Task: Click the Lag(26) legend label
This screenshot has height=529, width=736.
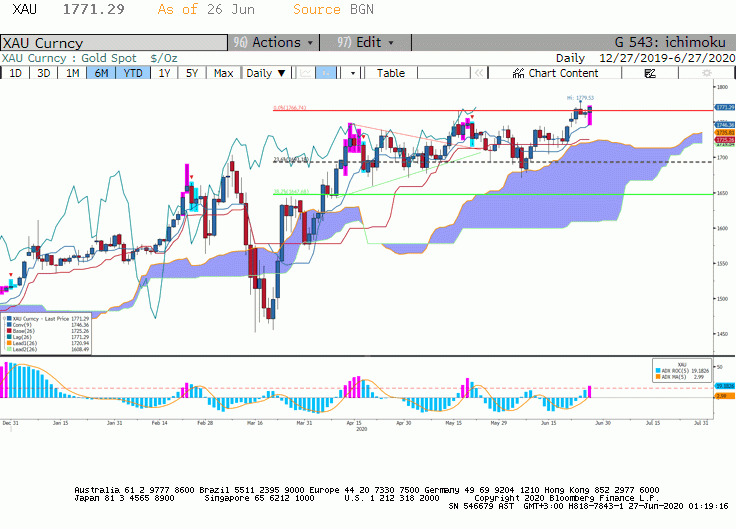Action: click(x=22, y=337)
